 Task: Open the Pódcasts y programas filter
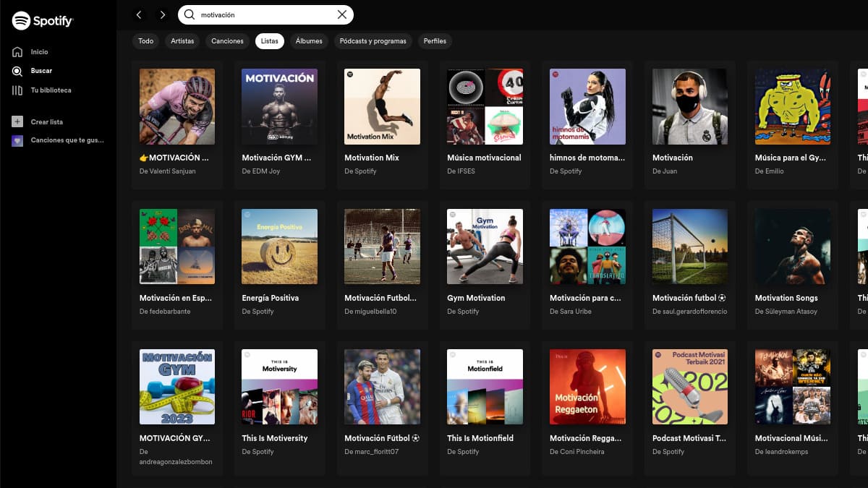click(x=373, y=41)
